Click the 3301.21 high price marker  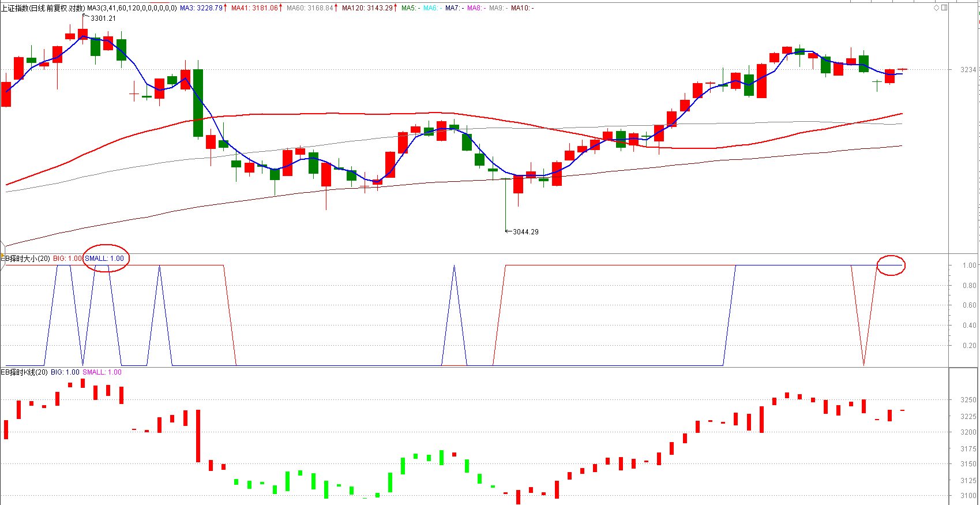(x=103, y=18)
